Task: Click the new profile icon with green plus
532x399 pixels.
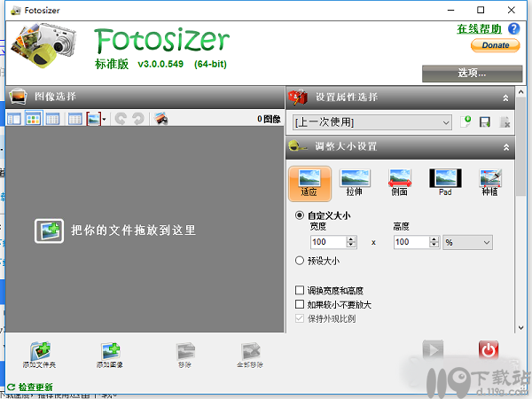Action: pyautogui.click(x=465, y=121)
